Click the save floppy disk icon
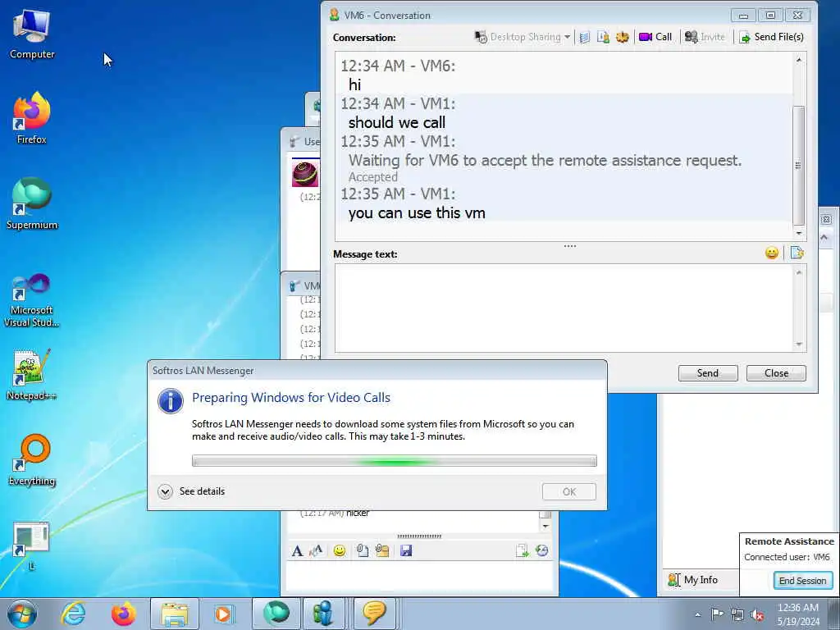 click(x=406, y=550)
